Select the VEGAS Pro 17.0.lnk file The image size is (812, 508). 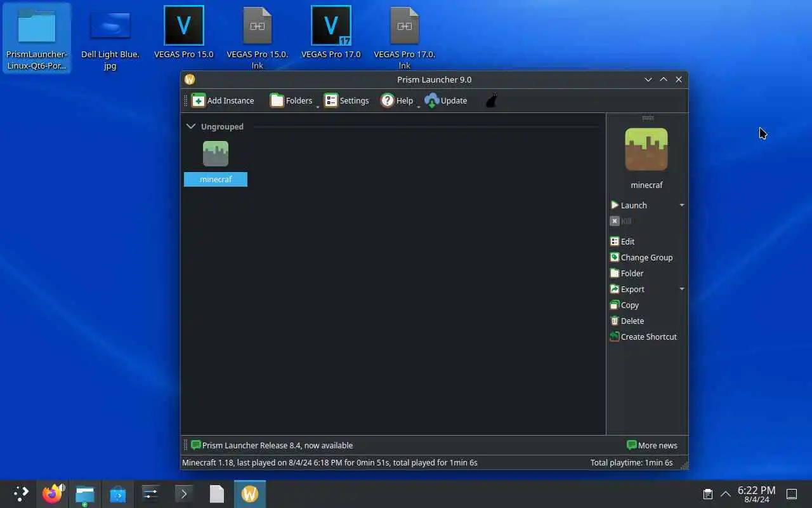click(405, 38)
